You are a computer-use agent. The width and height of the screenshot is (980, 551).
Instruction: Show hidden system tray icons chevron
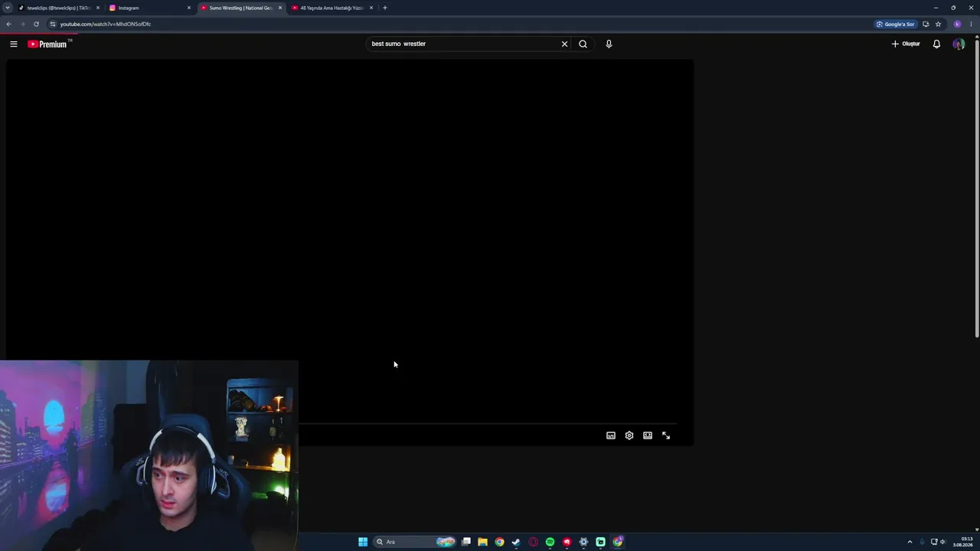pos(910,542)
